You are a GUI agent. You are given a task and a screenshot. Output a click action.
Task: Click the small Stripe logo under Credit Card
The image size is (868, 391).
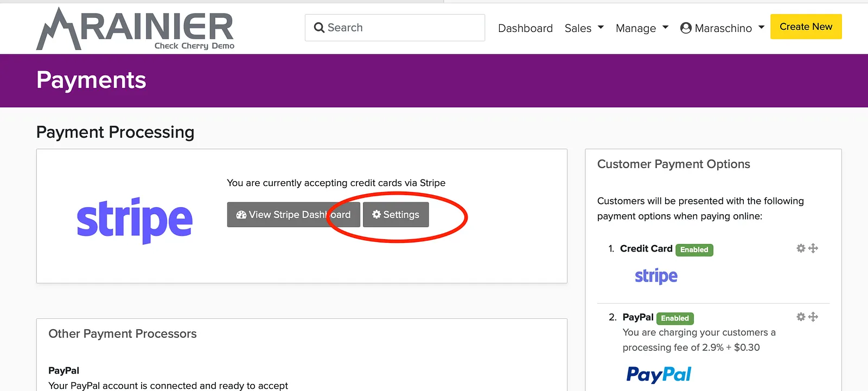pyautogui.click(x=656, y=276)
